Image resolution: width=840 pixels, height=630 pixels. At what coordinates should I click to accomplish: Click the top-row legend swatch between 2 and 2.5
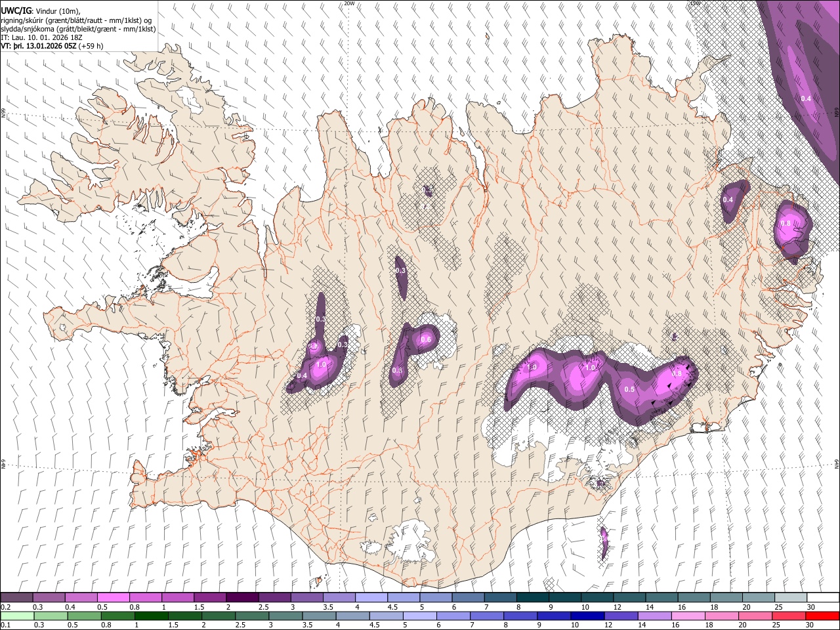(242, 598)
